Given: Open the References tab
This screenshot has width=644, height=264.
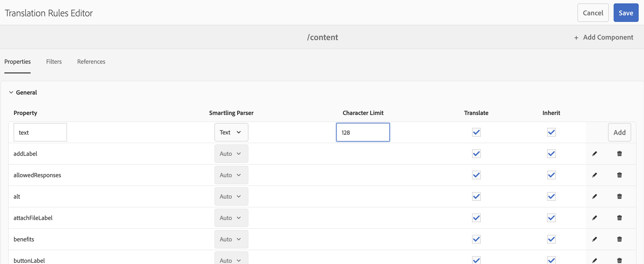Looking at the screenshot, I should (x=91, y=62).
